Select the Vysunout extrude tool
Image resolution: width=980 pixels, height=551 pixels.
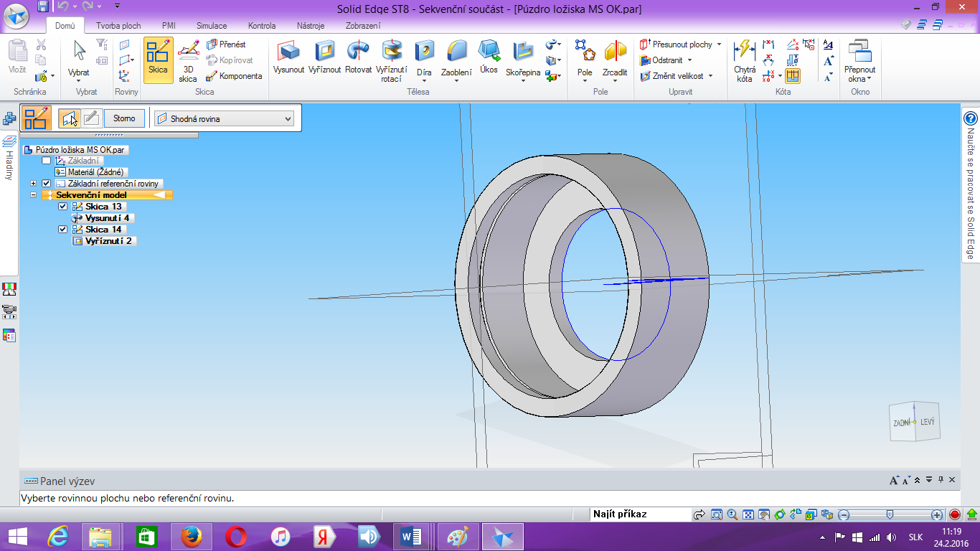(288, 57)
